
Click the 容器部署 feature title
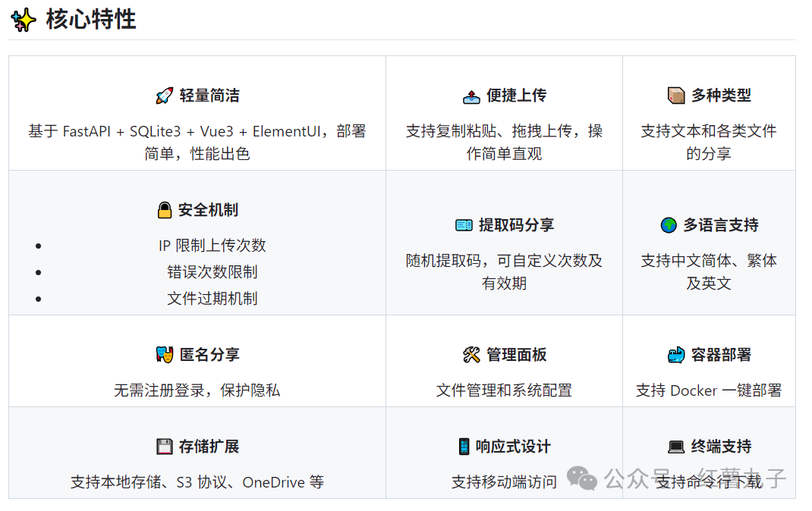pyautogui.click(x=721, y=355)
